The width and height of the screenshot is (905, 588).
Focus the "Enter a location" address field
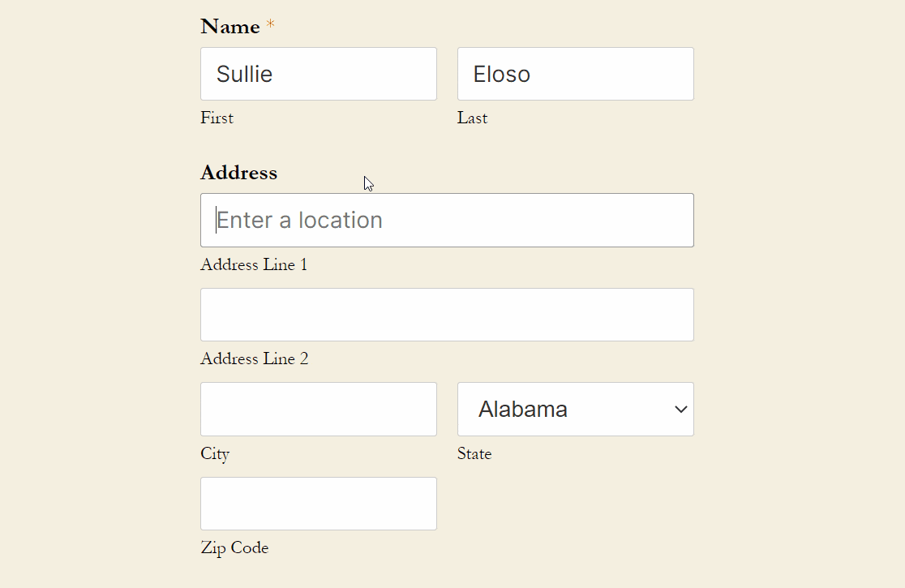[447, 220]
